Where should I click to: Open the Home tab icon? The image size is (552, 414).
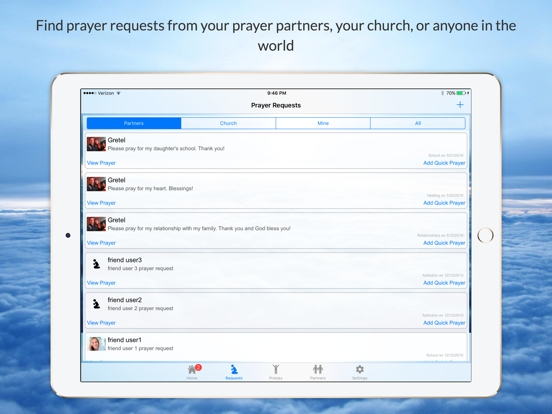[192, 370]
